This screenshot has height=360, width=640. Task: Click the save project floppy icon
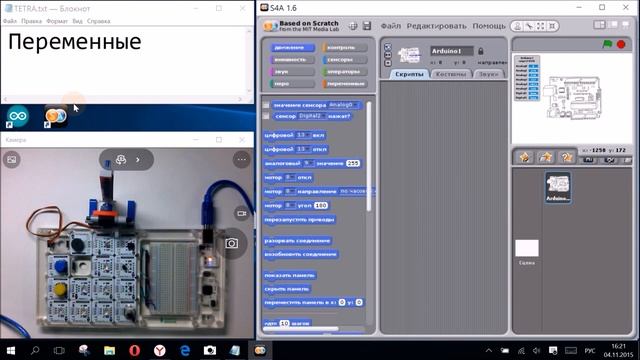point(367,26)
